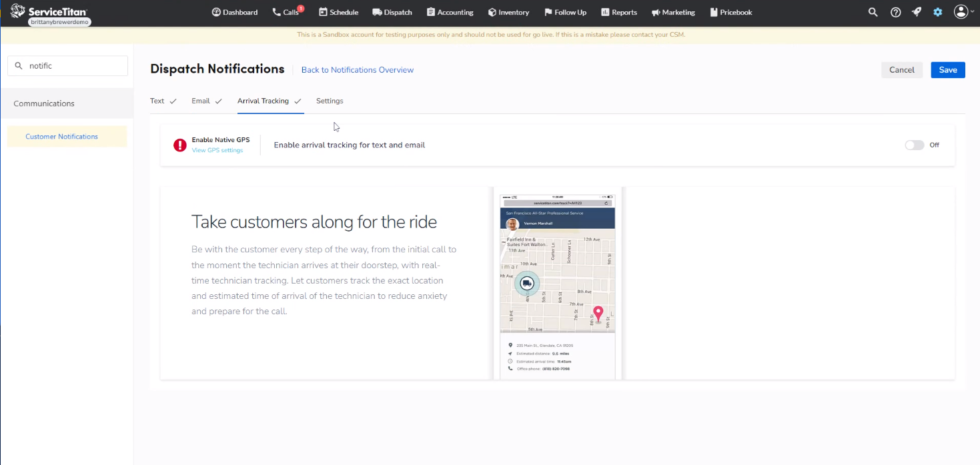
Task: Switch to the Text tab
Action: click(157, 101)
